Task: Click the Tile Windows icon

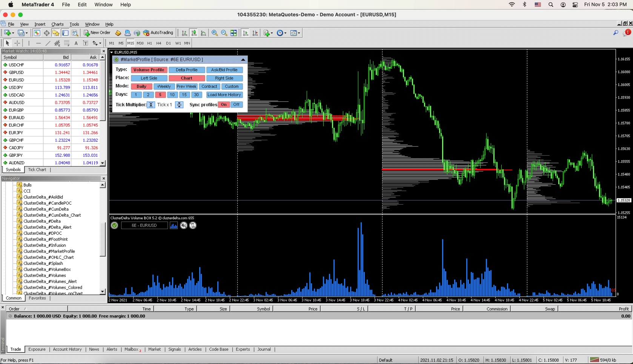Action: coord(234,33)
